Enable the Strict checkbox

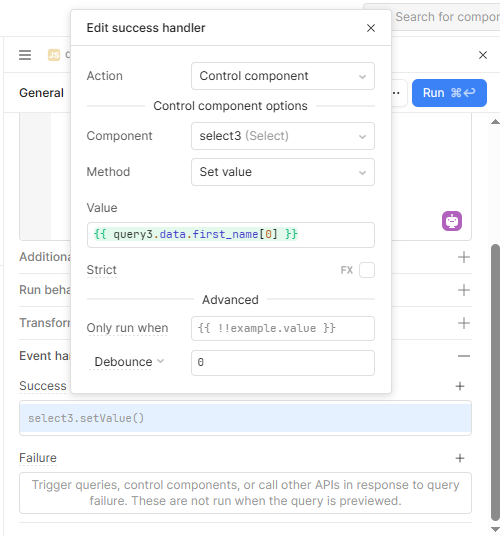click(x=367, y=270)
